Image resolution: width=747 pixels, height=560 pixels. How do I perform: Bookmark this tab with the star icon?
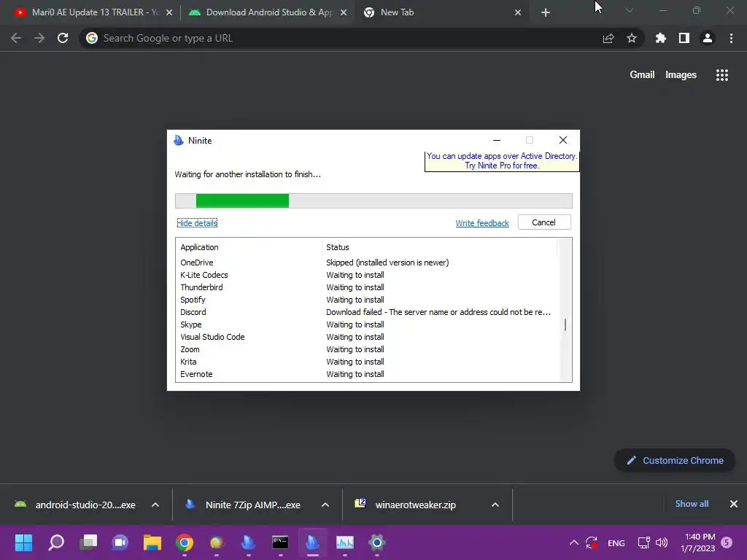point(632,38)
